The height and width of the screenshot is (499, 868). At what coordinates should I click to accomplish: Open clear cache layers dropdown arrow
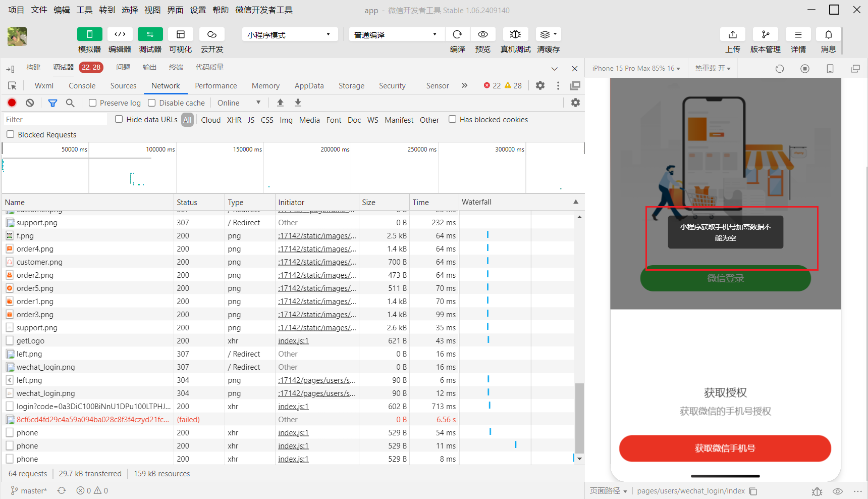555,34
